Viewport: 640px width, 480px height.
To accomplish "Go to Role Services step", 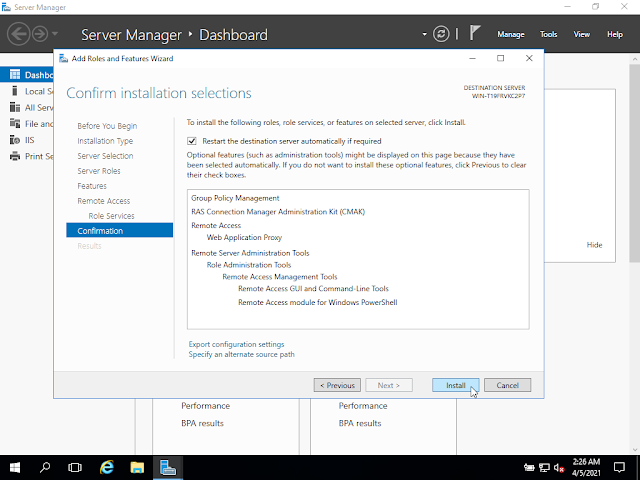I will [x=111, y=216].
